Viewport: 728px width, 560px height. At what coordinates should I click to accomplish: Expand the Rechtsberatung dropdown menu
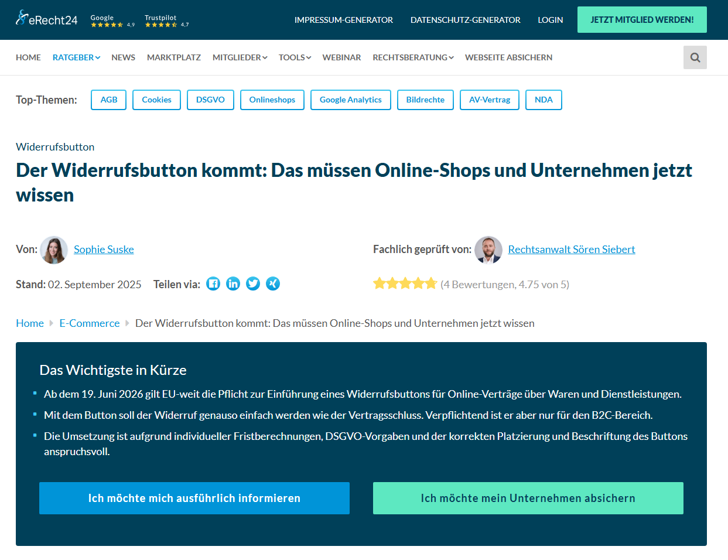[413, 57]
